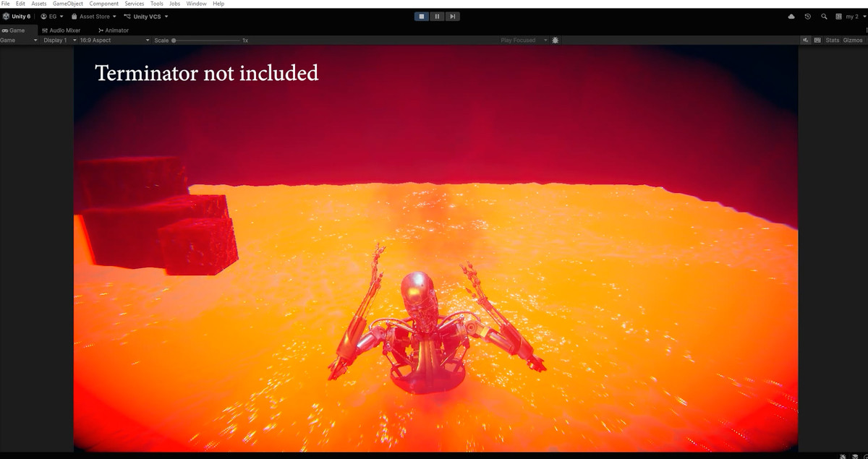The image size is (868, 459).
Task: Open the Play Focused dropdown
Action: [x=523, y=40]
